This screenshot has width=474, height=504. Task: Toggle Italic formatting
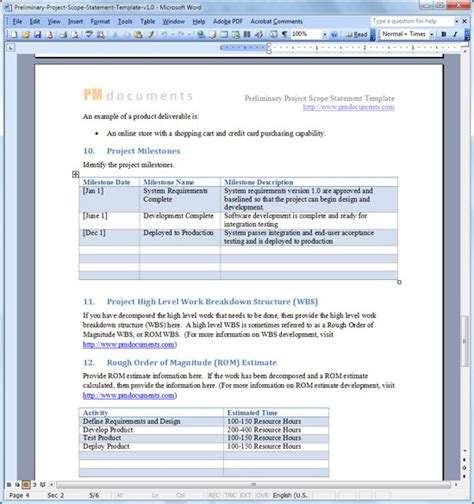(455, 34)
